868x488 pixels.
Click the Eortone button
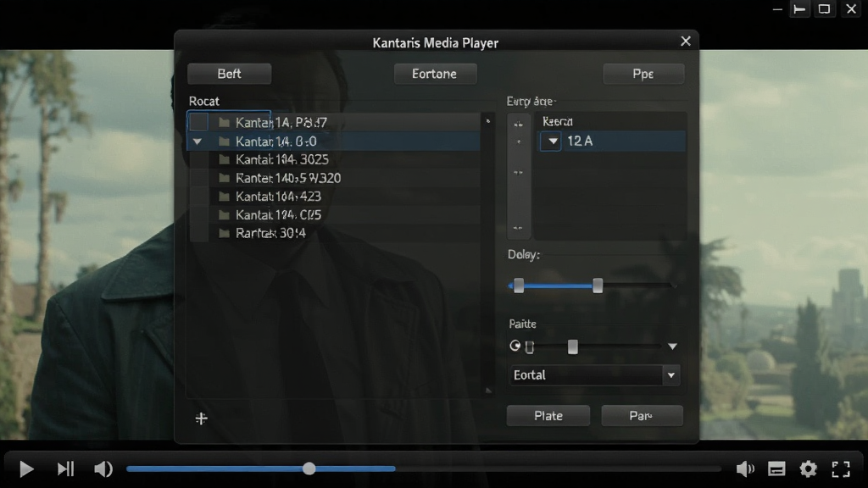click(435, 74)
